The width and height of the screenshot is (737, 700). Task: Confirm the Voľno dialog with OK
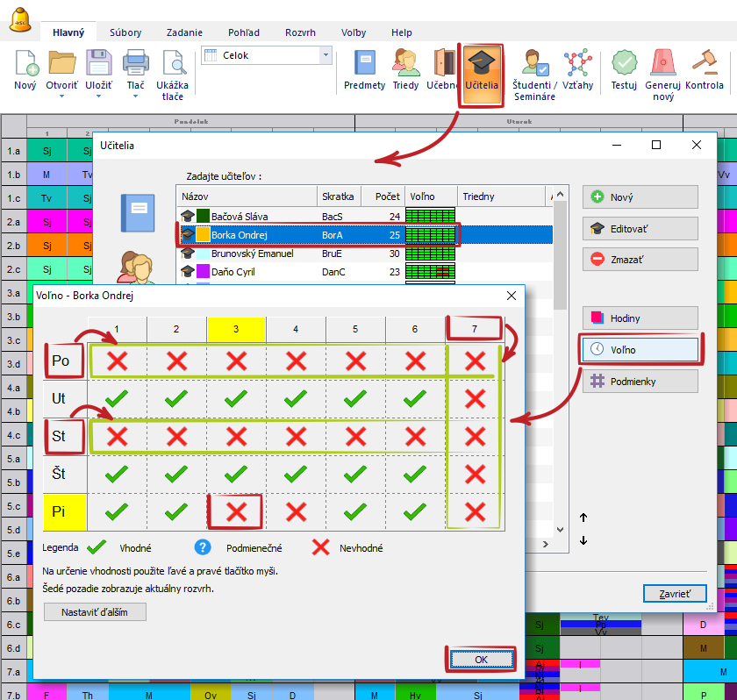click(479, 659)
